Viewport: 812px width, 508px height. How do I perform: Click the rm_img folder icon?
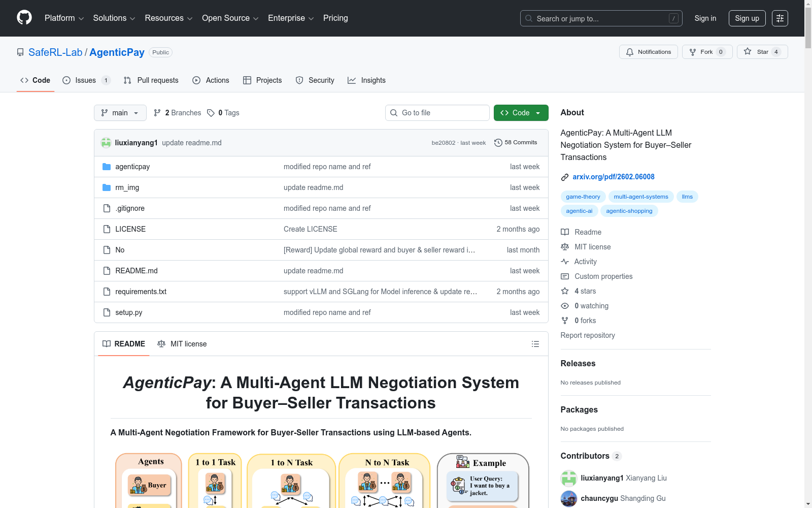(107, 187)
